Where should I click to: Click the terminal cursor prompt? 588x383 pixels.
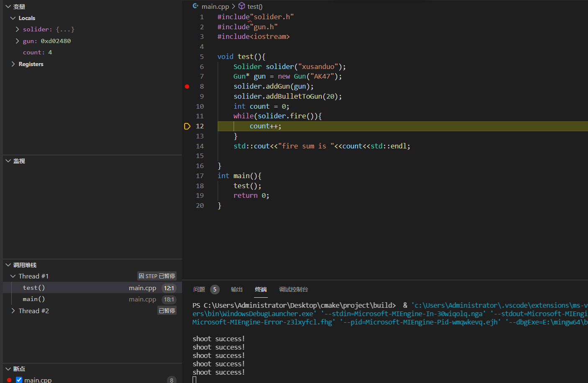194,380
